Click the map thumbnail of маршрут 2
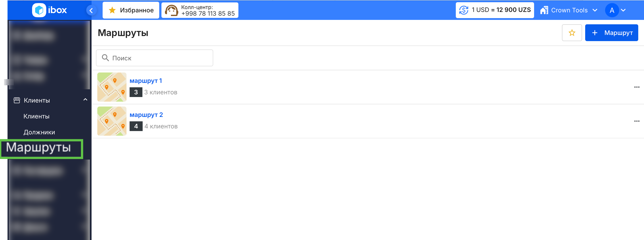This screenshot has height=240, width=644. 112,121
